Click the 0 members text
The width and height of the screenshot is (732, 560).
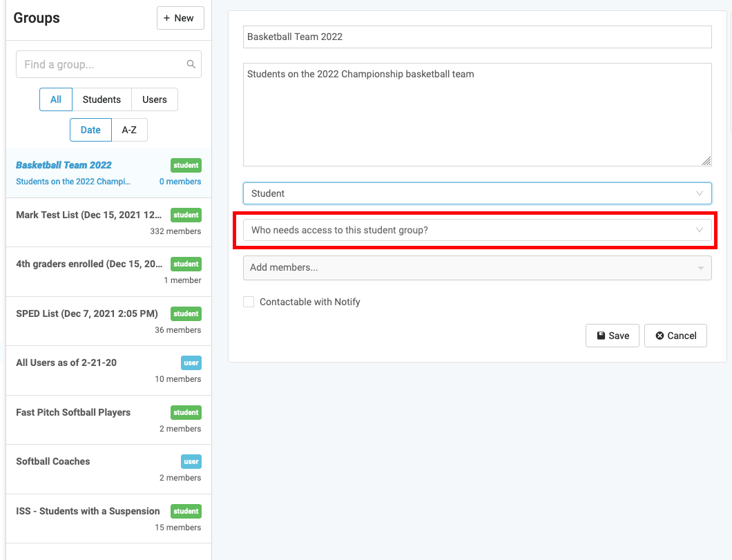tap(180, 182)
